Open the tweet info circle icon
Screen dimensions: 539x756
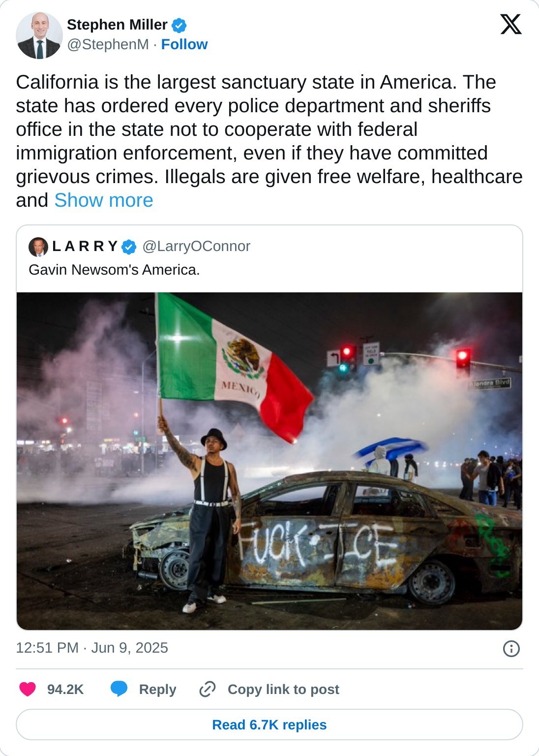click(x=511, y=649)
